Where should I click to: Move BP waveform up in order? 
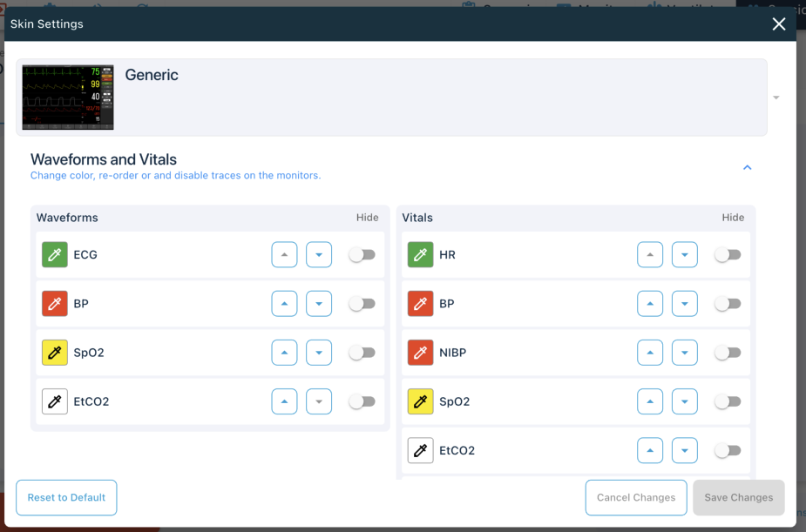284,304
